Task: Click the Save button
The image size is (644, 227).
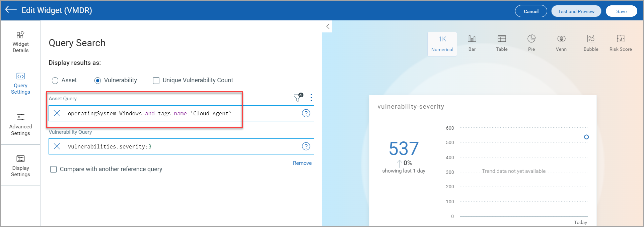Action: click(622, 11)
